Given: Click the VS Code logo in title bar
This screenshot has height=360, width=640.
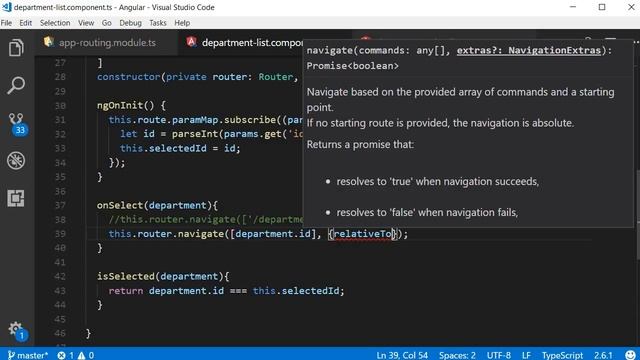Looking at the screenshot, I should 6,7.
